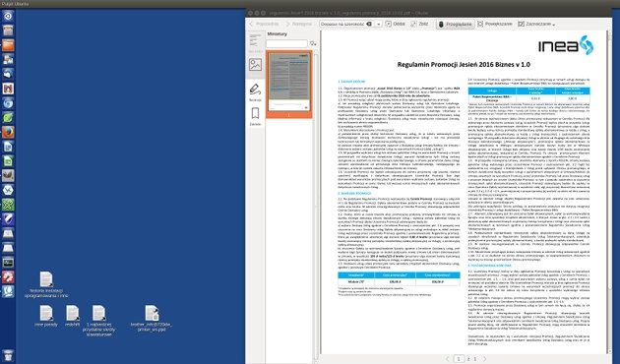Image resolution: width=620 pixels, height=364 pixels.
Task: Select the 'najbardziej przydatne skróty klawiszowe' desktop file
Action: (98, 321)
